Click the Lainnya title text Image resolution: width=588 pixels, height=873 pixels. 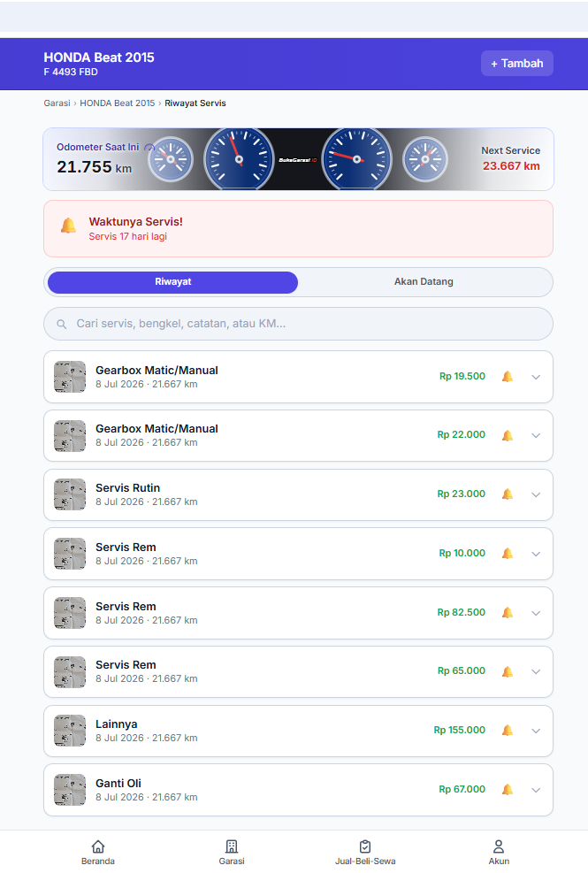click(x=117, y=724)
